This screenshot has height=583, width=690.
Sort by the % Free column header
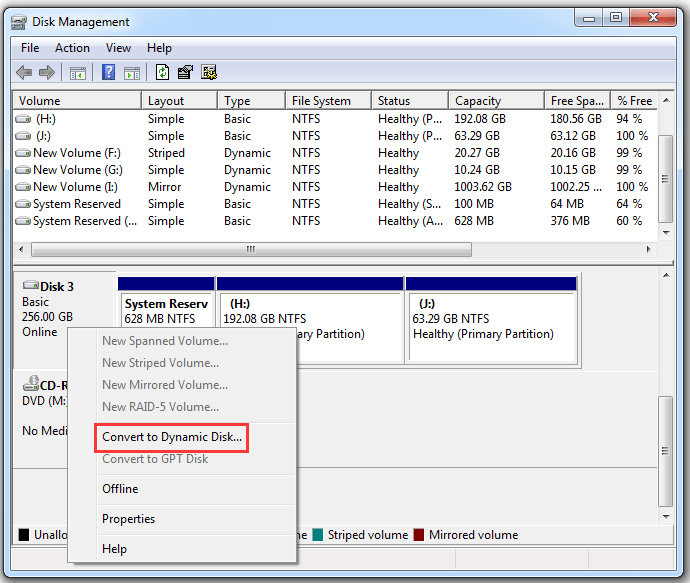click(634, 101)
